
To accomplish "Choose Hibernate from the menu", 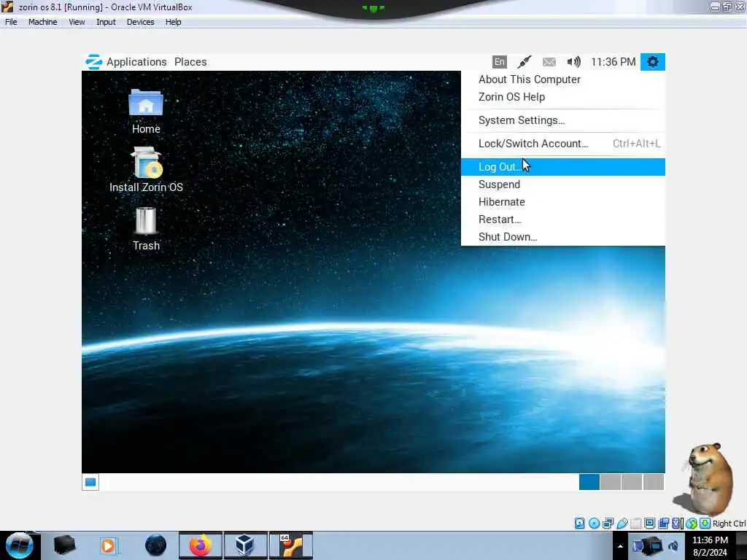I will [x=562, y=202].
